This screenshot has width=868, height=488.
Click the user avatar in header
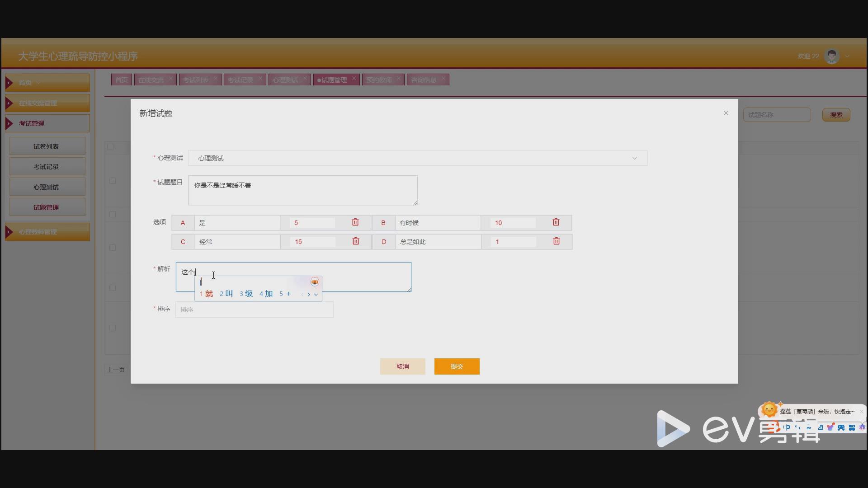click(832, 56)
